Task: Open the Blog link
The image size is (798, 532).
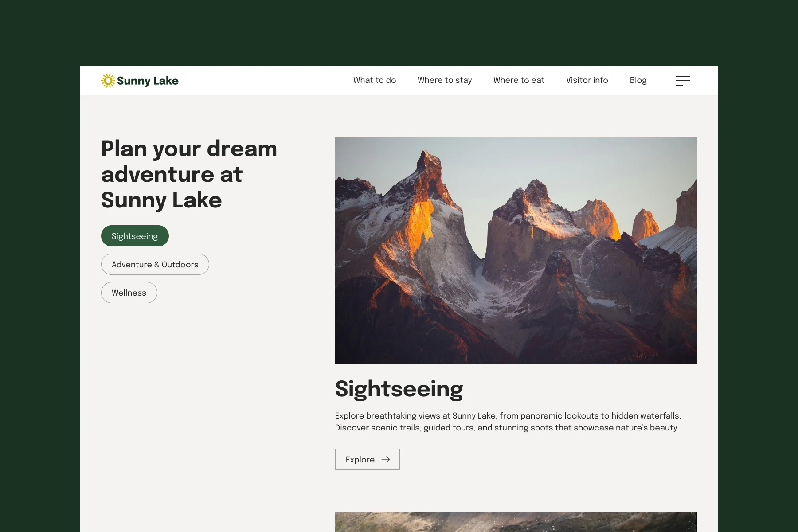Action: (x=638, y=80)
